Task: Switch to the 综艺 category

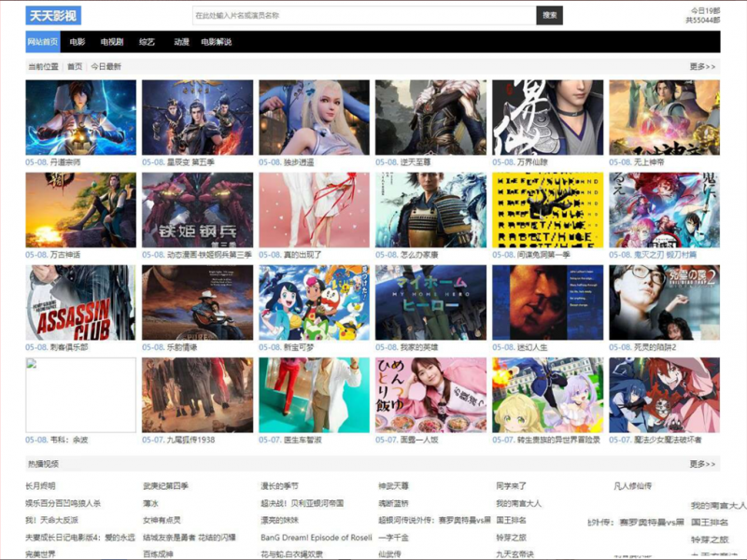Action: tap(147, 42)
